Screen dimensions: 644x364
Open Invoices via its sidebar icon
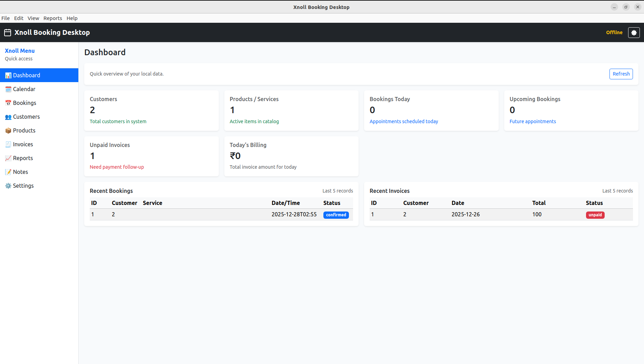[8, 144]
